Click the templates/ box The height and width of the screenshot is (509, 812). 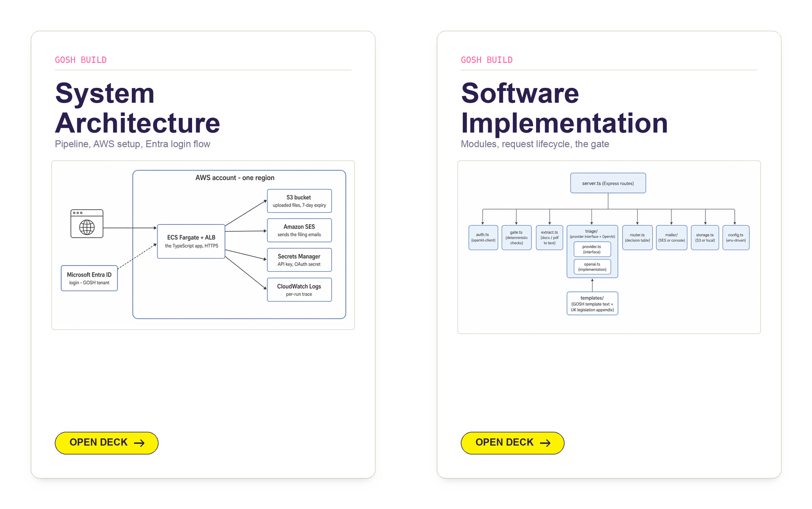pyautogui.click(x=592, y=303)
